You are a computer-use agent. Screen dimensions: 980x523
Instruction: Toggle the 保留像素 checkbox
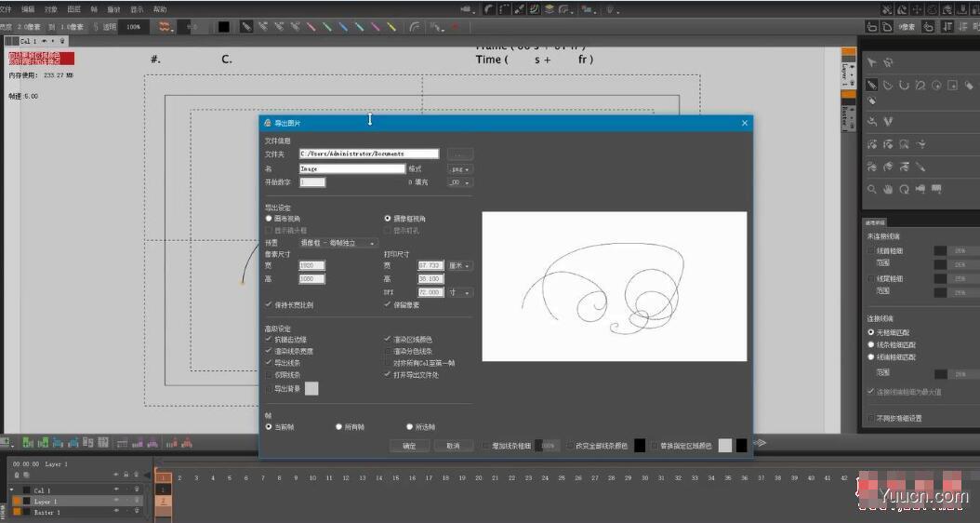(388, 304)
